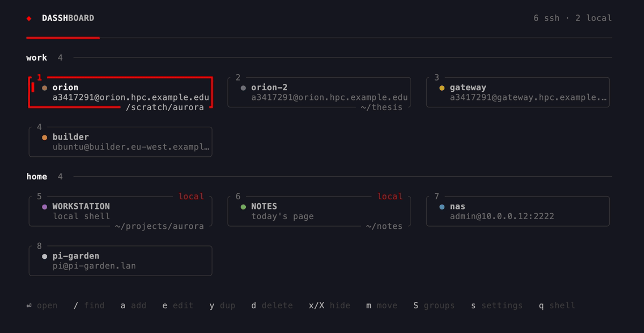
Task: Click the number 8 index on pi-garden card
Action: tap(39, 246)
